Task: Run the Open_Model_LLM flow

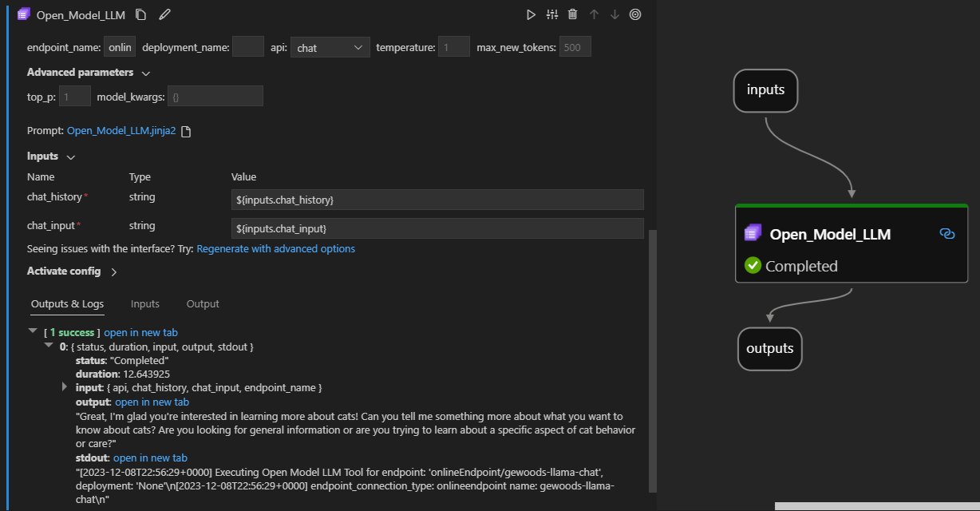Action: click(x=530, y=14)
